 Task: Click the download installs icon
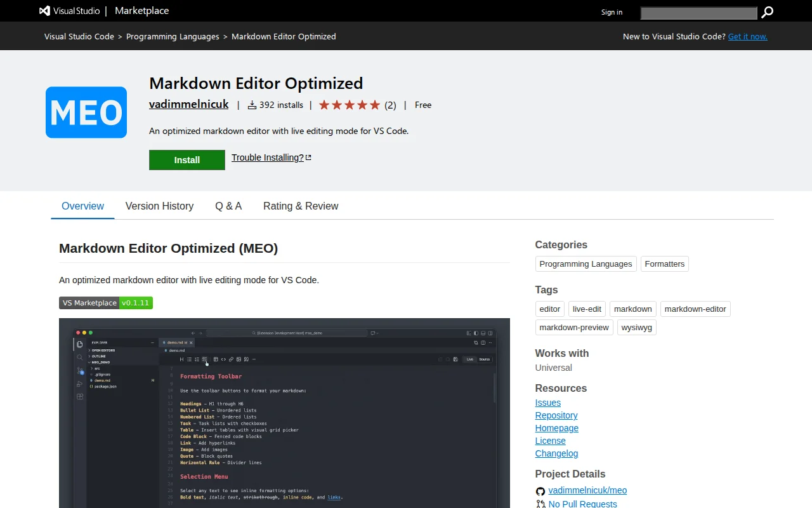pyautogui.click(x=252, y=105)
